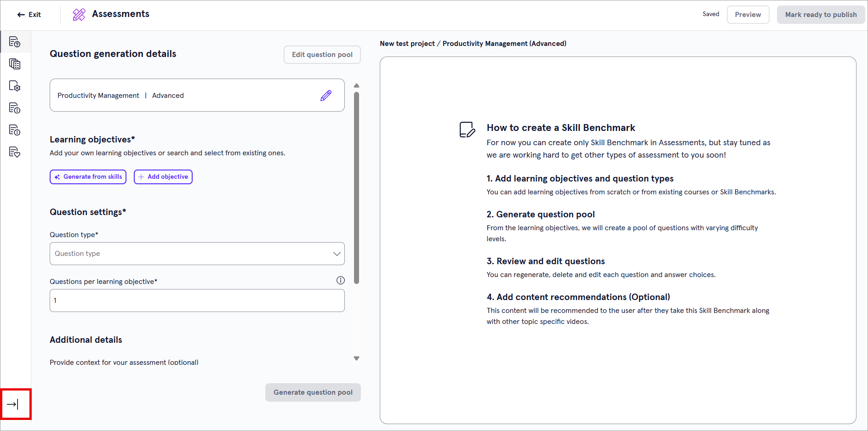Focus the Questions per learning objective field

tap(197, 301)
